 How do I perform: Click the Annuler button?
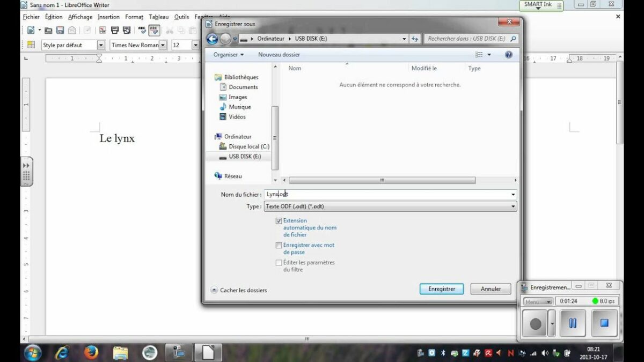point(490,289)
